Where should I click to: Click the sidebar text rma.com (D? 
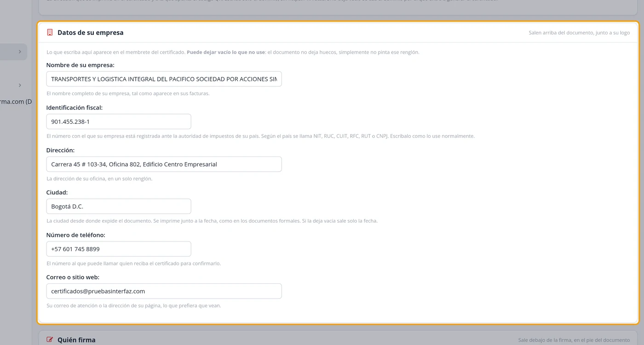16,102
